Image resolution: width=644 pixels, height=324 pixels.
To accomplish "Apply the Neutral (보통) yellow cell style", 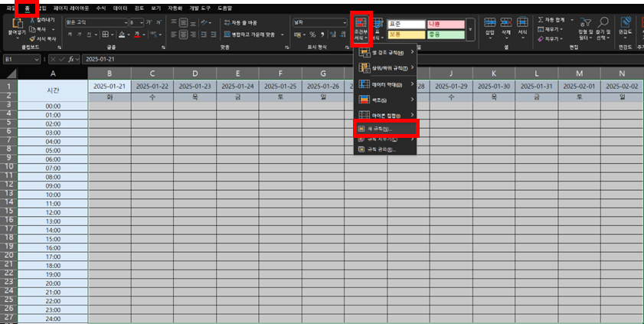I will tap(406, 34).
